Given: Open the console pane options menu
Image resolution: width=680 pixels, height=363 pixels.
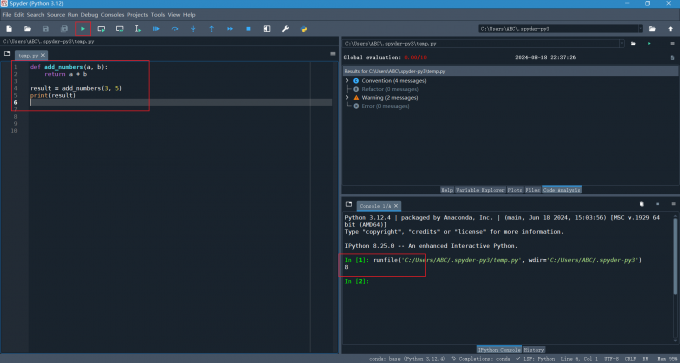Looking at the screenshot, I should 673,204.
